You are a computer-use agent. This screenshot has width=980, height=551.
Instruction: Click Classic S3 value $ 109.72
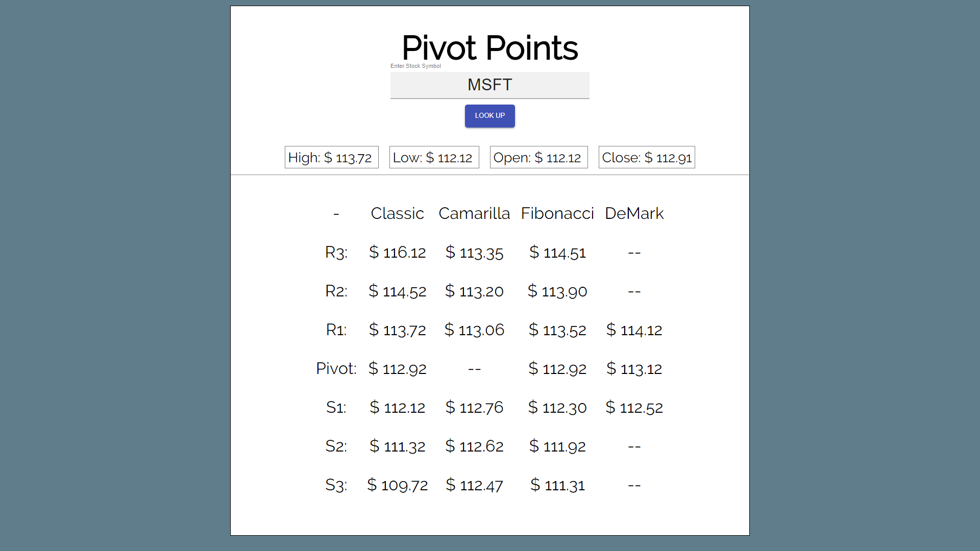tap(397, 485)
